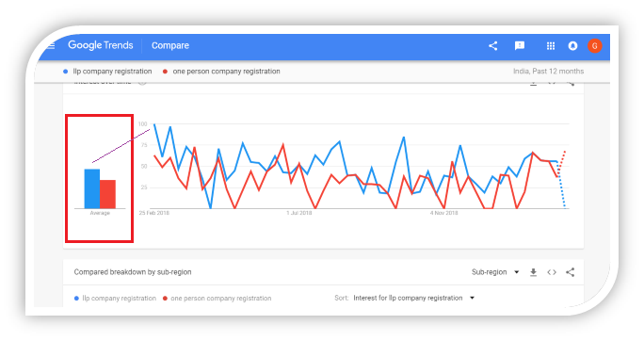This screenshot has width=644, height=341.
Task: Open the notifications bell
Action: click(x=572, y=45)
